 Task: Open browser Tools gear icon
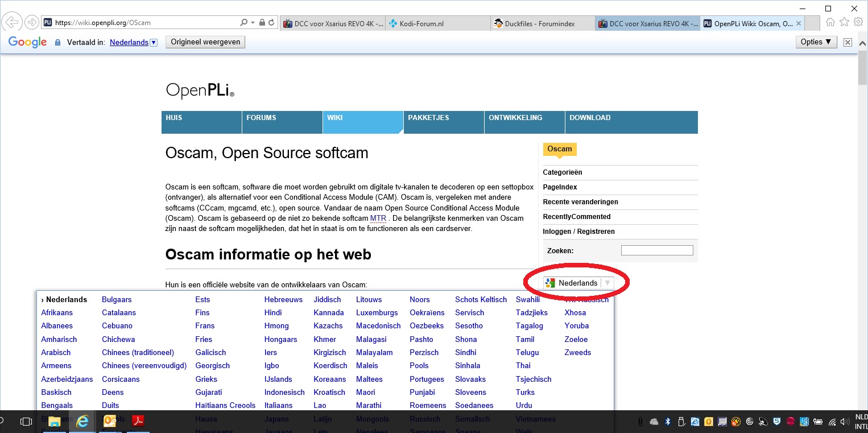[x=858, y=22]
